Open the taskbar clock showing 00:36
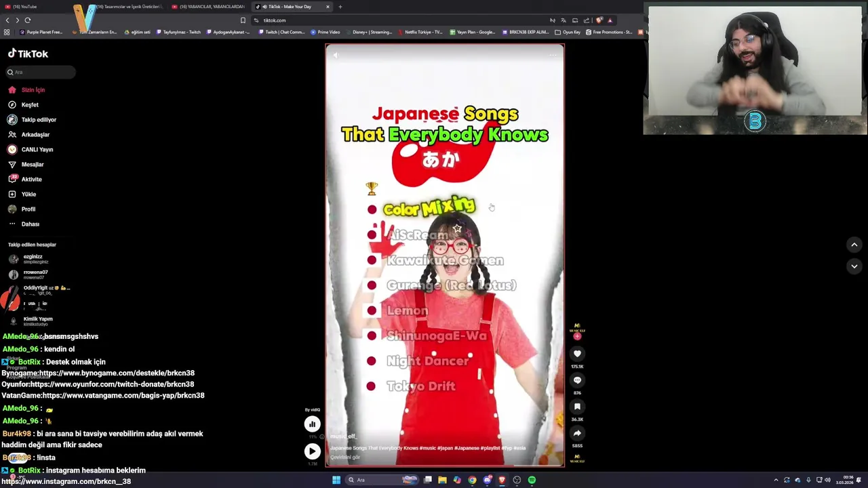Screen dimensions: 868x488 (844, 480)
